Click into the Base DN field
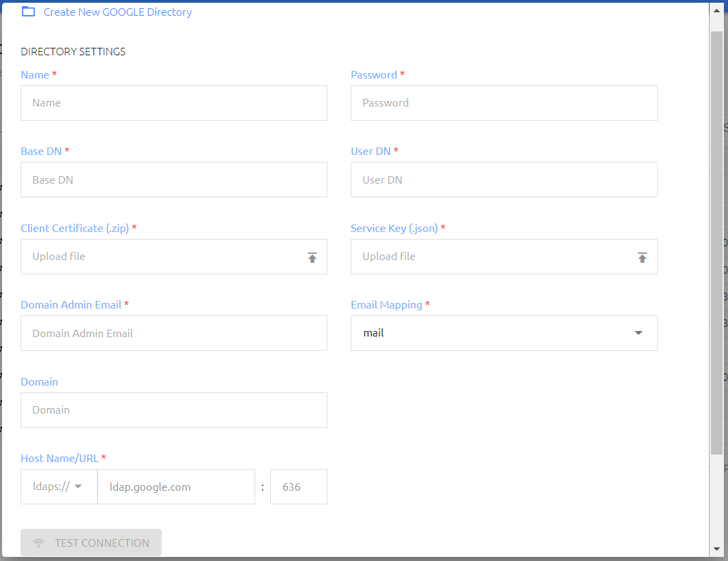 point(174,179)
